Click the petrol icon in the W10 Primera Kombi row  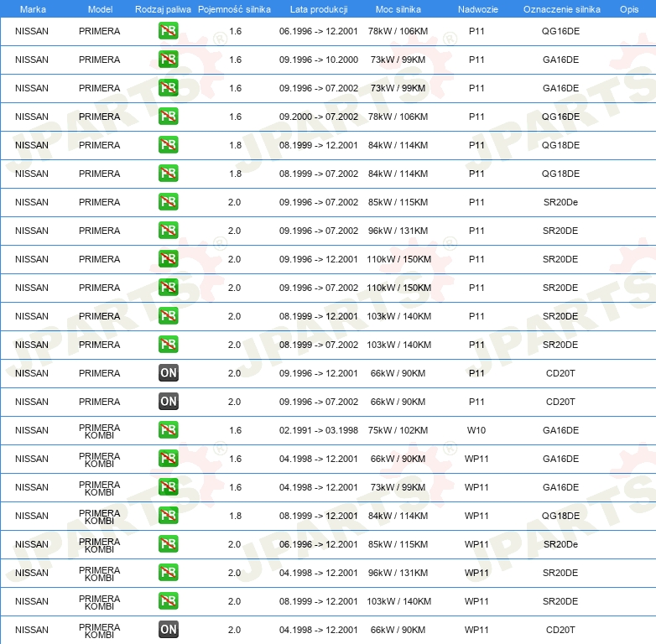pyautogui.click(x=168, y=430)
